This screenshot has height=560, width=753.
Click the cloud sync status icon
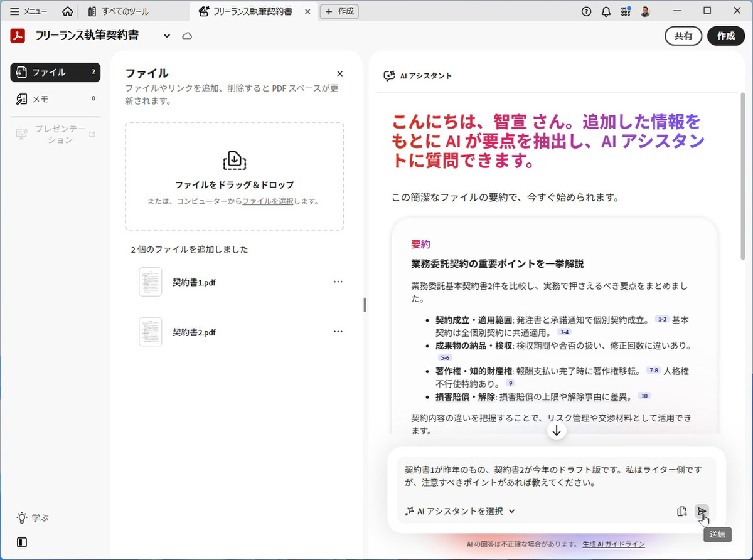click(x=186, y=36)
